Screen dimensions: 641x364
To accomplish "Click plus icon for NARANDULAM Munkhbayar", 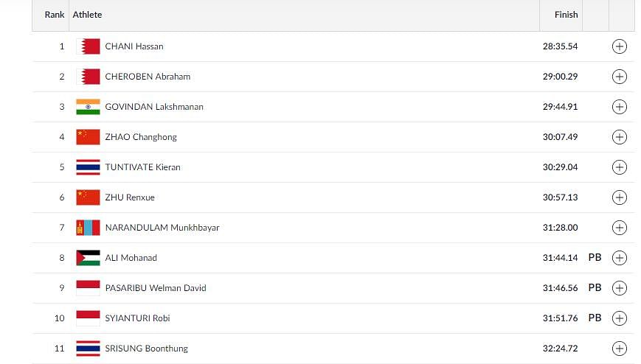I will coord(620,228).
